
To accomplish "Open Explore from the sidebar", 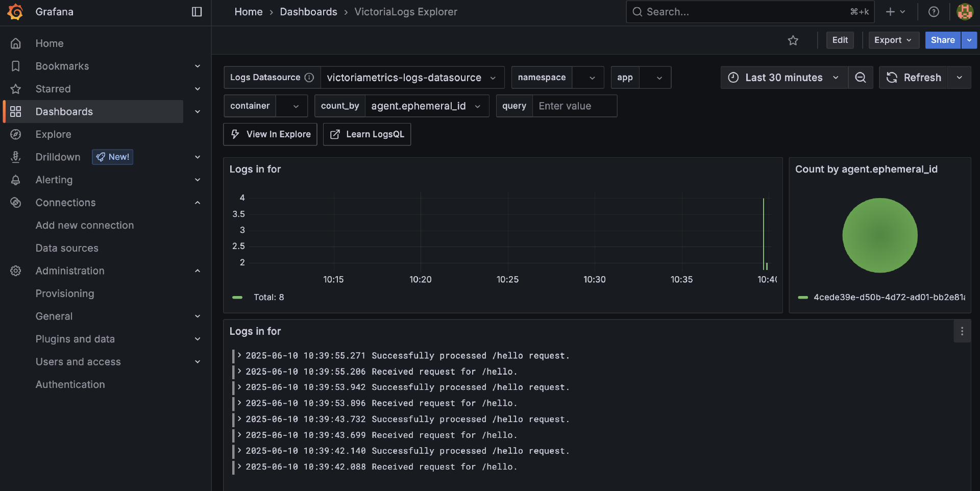I will tap(53, 134).
